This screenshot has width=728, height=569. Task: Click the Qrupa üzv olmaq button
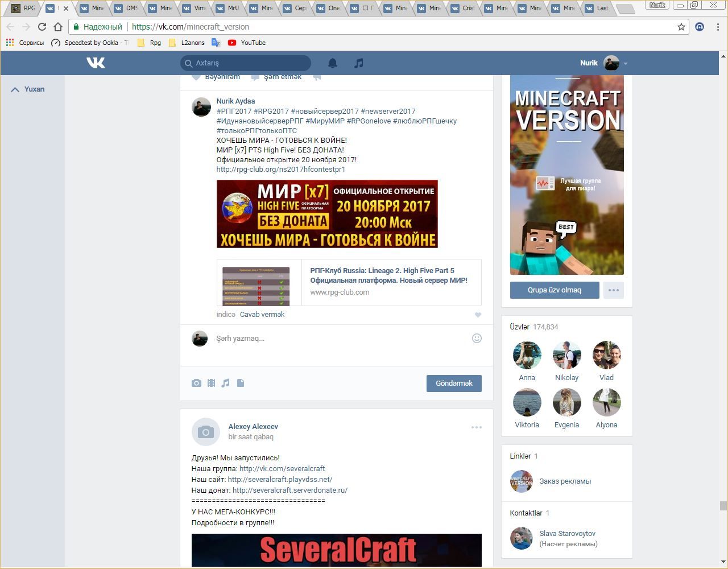click(555, 290)
